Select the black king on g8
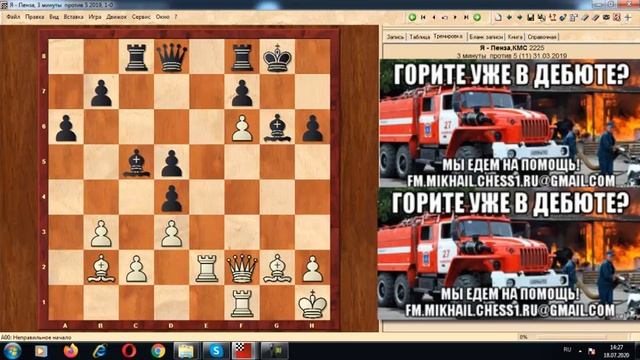Viewport: 640px width, 360px height. [278, 57]
